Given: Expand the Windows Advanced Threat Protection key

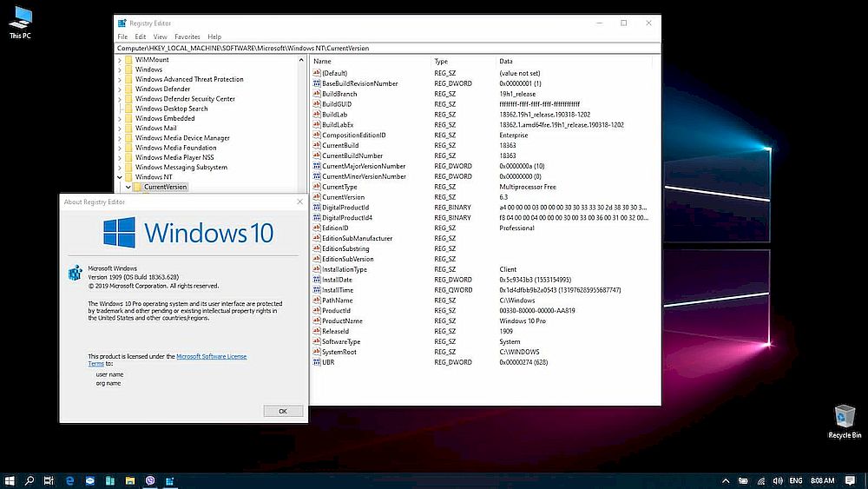Looking at the screenshot, I should pyautogui.click(x=120, y=79).
